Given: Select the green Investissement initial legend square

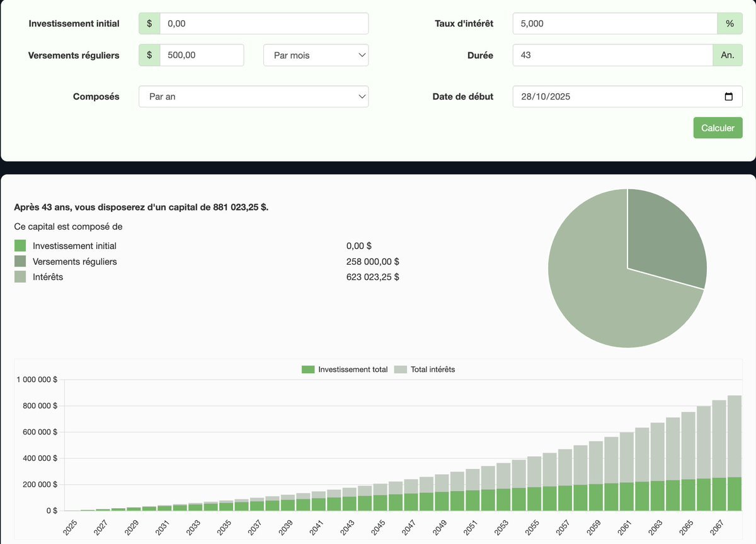Looking at the screenshot, I should point(19,245).
